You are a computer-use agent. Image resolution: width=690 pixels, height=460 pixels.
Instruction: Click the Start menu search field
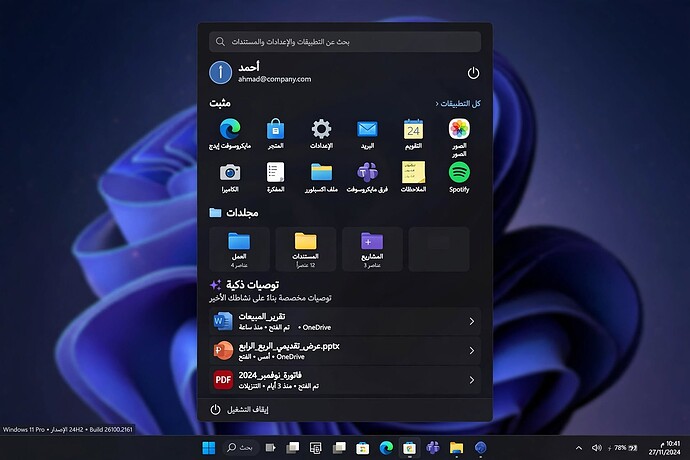click(x=345, y=42)
